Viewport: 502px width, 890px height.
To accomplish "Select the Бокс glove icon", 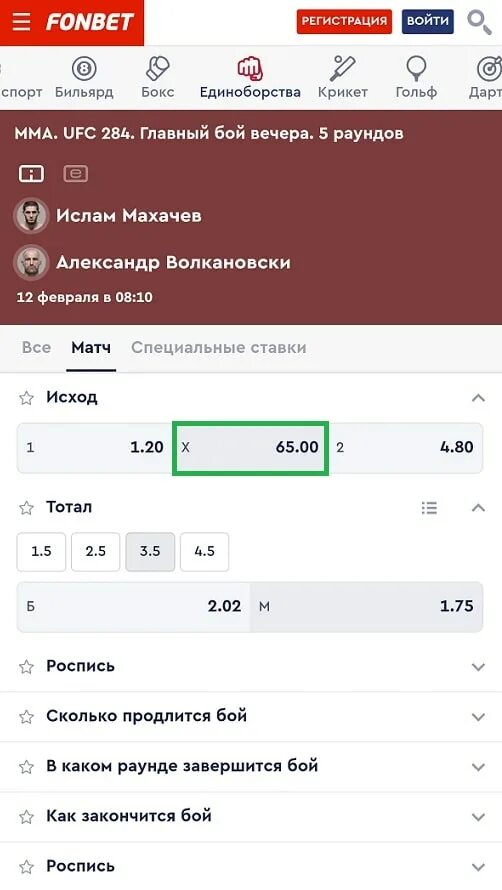I will coord(157,69).
